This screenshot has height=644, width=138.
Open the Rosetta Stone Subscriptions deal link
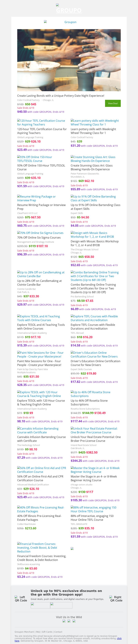(91, 394)
